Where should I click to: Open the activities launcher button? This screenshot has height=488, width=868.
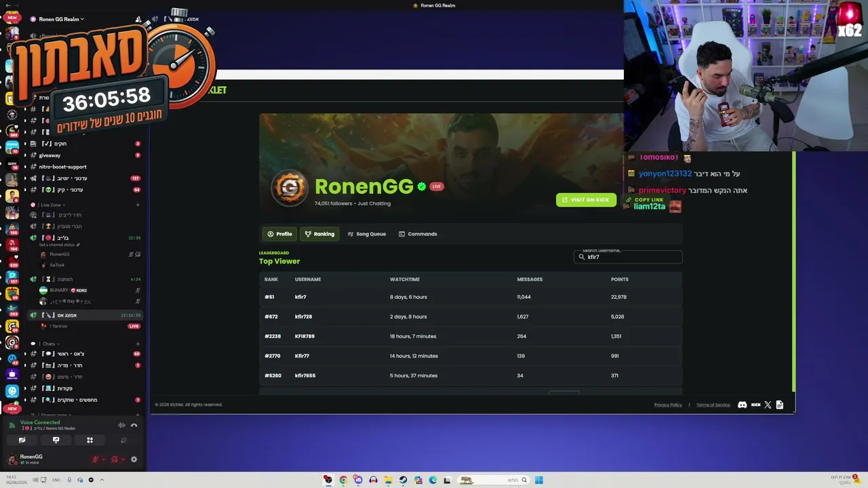[90, 440]
